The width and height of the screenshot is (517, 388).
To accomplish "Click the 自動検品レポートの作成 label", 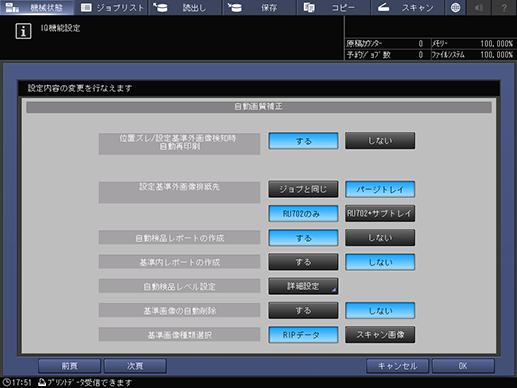I will tap(179, 238).
